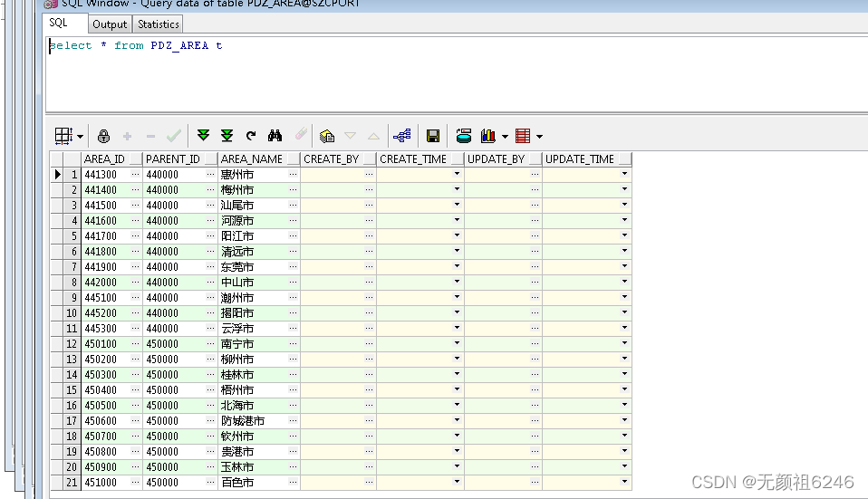Open CREATE_TIME dropdown in row 6
Screen dimensions: 868x499
[457, 251]
